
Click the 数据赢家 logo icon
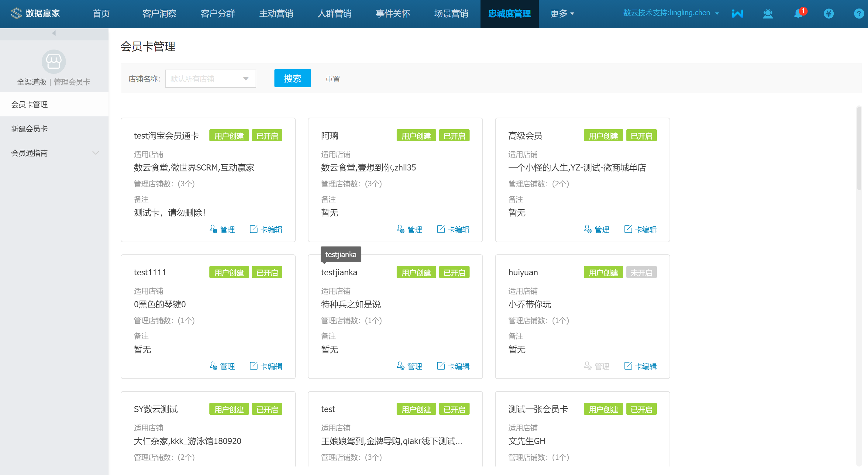tap(16, 13)
